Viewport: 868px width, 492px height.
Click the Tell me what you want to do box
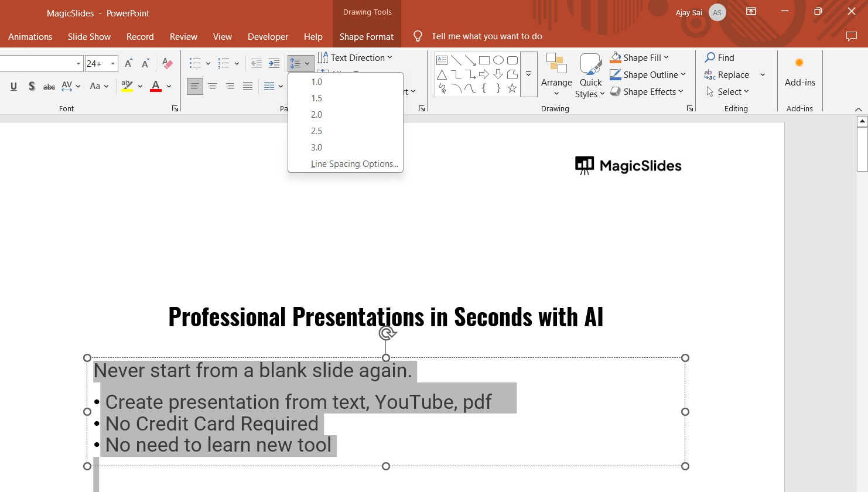(x=486, y=36)
